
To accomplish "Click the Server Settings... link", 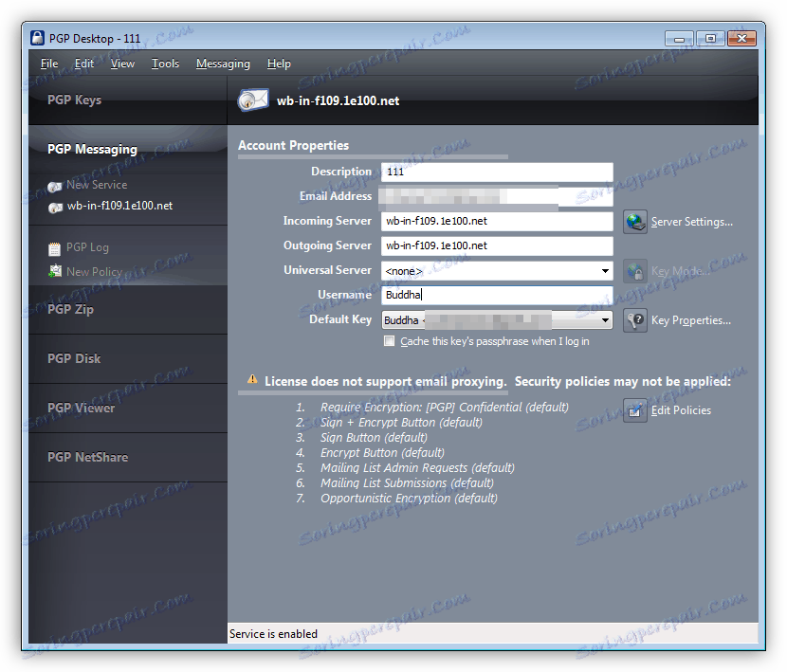I will point(691,222).
